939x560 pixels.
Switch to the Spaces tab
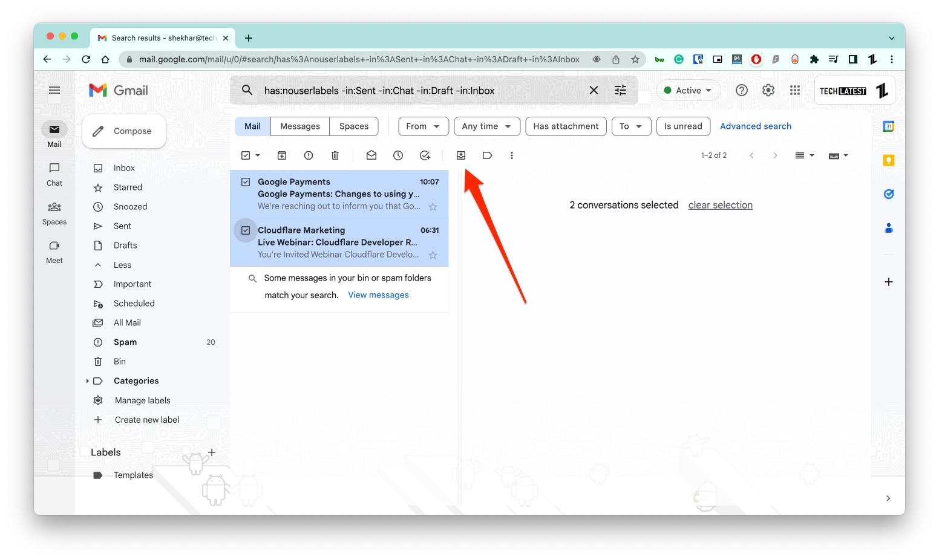click(354, 126)
